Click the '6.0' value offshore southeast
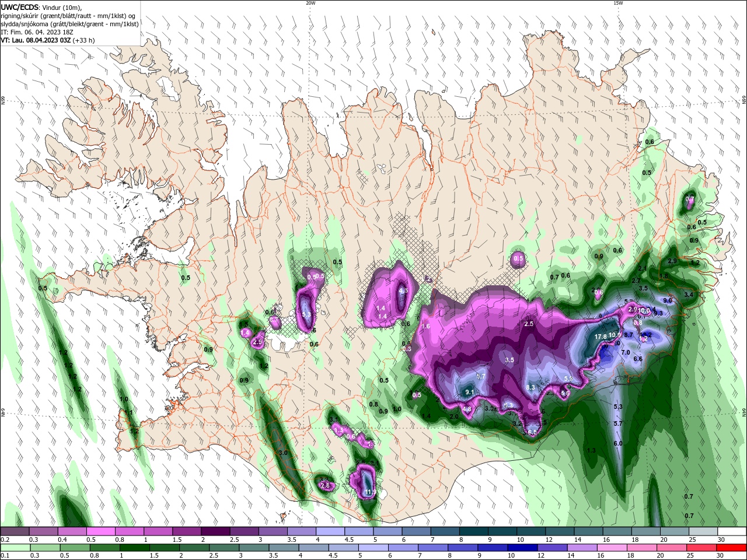This screenshot has width=747, height=560. [x=618, y=443]
